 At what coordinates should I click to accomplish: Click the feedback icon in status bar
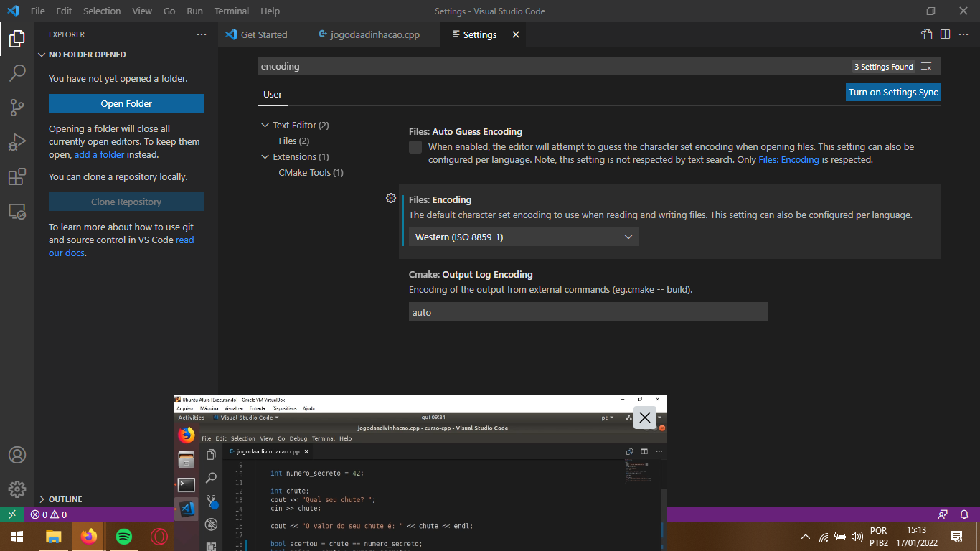click(x=943, y=514)
